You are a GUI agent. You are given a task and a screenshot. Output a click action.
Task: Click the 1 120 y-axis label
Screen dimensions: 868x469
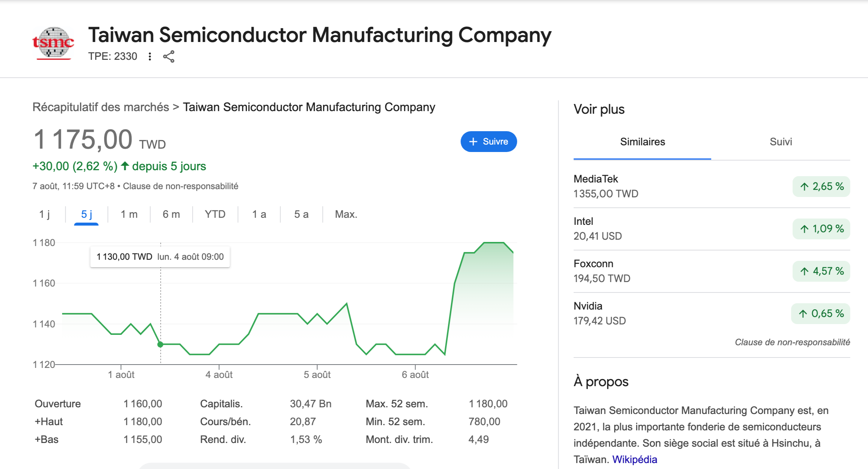[44, 365]
